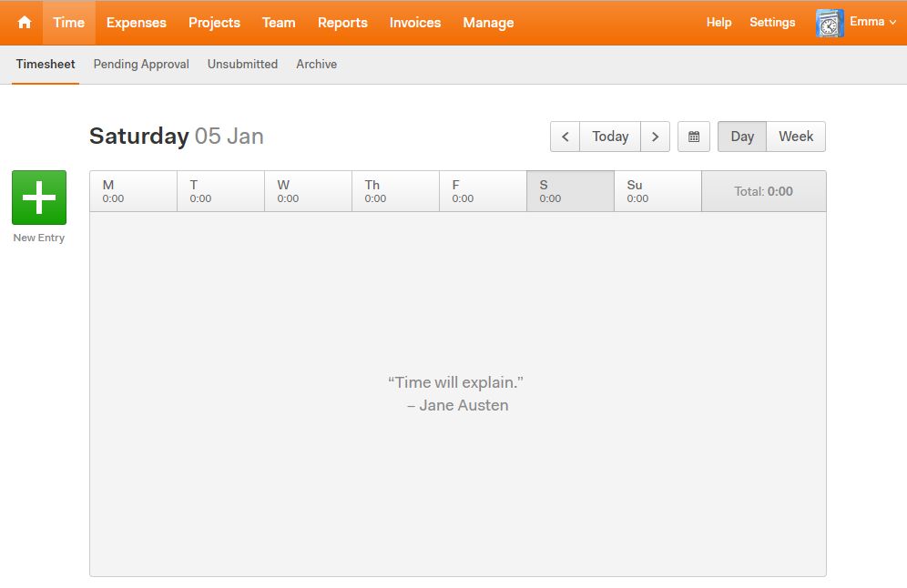This screenshot has width=907, height=588.
Task: Click the left arrow to view previous day
Action: pos(565,136)
